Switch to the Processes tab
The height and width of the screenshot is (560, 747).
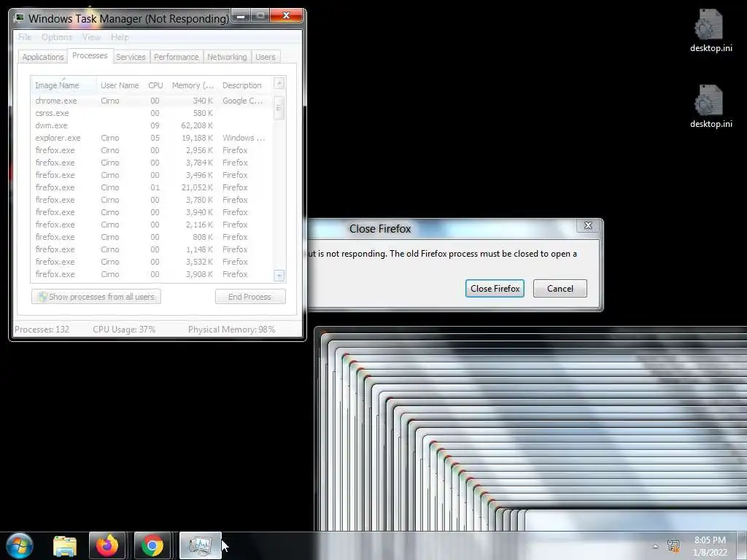[x=90, y=55]
